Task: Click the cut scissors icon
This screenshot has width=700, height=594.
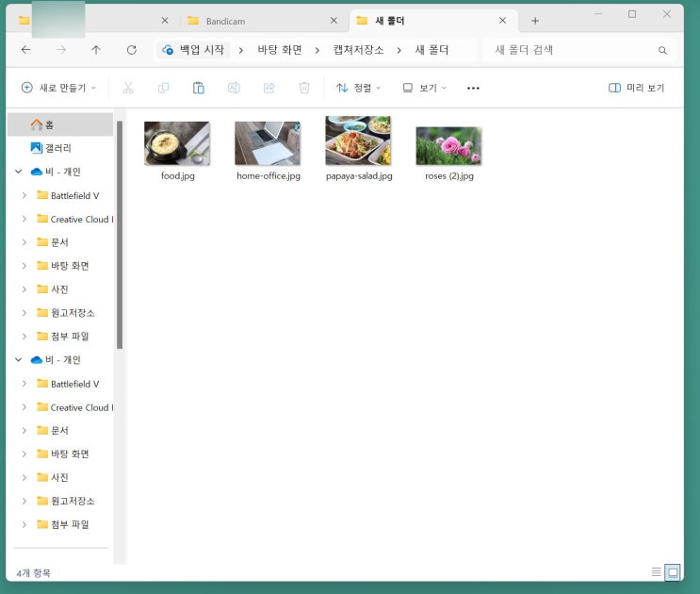Action: 128,88
